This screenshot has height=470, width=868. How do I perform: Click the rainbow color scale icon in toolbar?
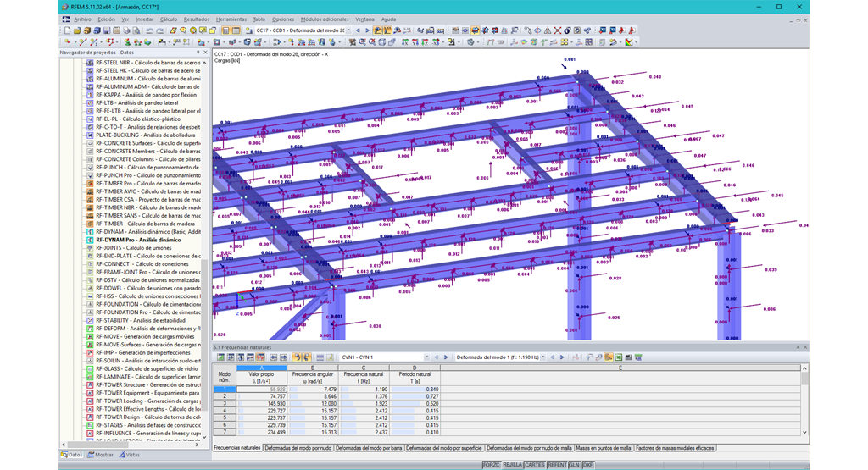(x=629, y=41)
